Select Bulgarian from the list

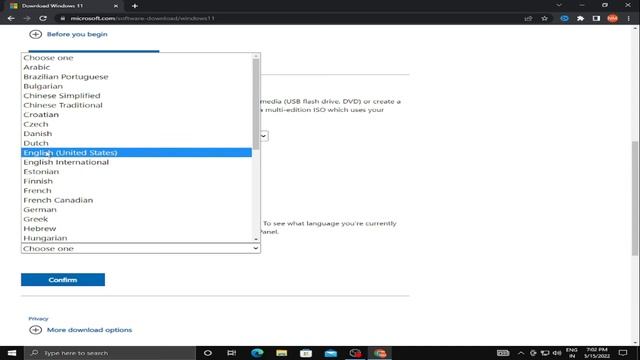[136, 86]
